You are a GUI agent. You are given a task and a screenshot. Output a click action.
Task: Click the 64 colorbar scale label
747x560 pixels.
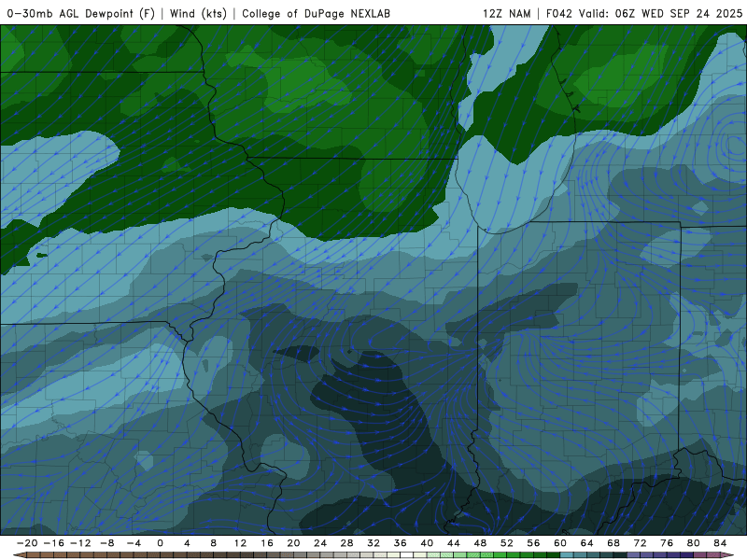click(x=587, y=543)
